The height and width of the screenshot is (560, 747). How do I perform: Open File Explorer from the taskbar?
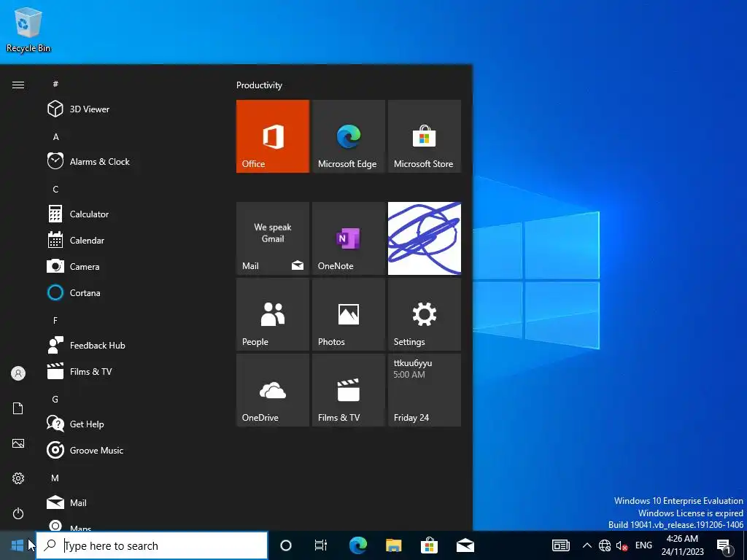click(393, 545)
